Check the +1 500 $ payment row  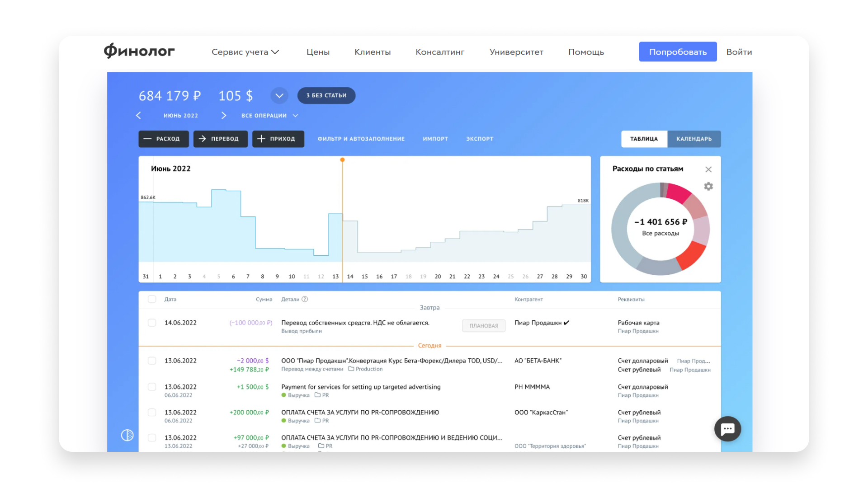click(152, 387)
